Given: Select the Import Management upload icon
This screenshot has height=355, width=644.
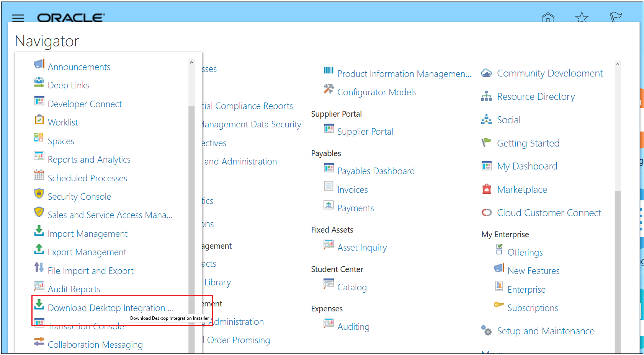Looking at the screenshot, I should pos(39,231).
